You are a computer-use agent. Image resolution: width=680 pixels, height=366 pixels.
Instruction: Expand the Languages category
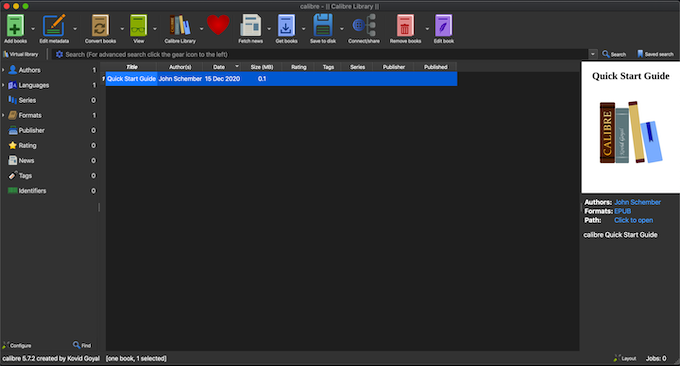coord(3,85)
